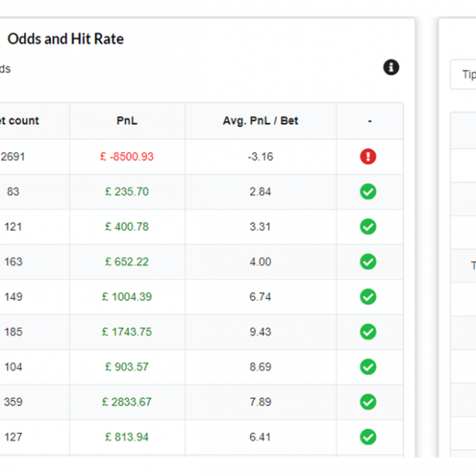476x476 pixels.
Task: Click bet count value 104
Action: point(13,367)
